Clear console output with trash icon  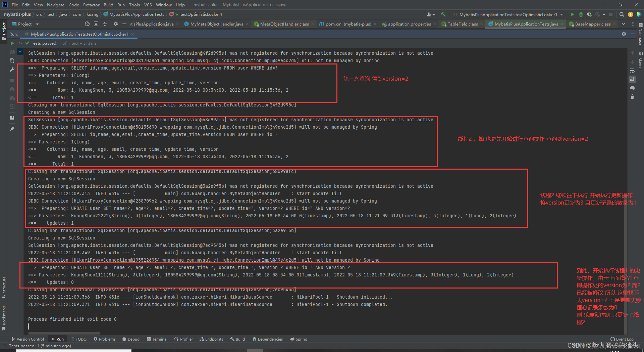[632, 97]
